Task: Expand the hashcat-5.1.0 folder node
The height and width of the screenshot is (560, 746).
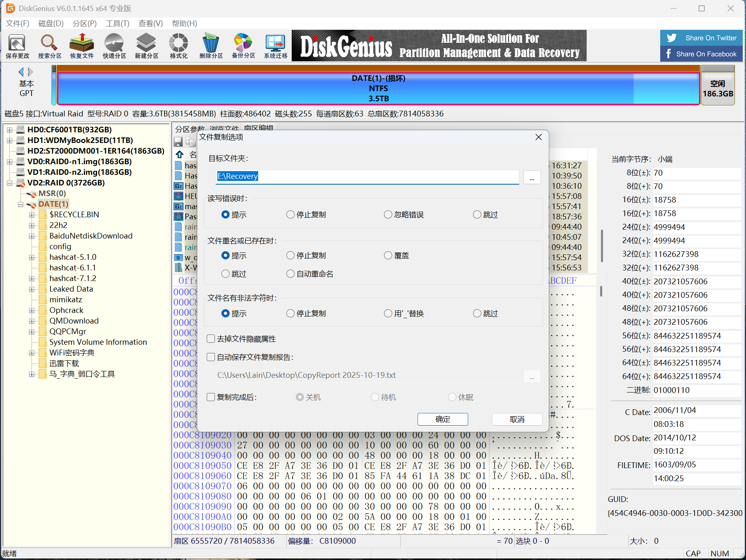Action: [x=31, y=257]
